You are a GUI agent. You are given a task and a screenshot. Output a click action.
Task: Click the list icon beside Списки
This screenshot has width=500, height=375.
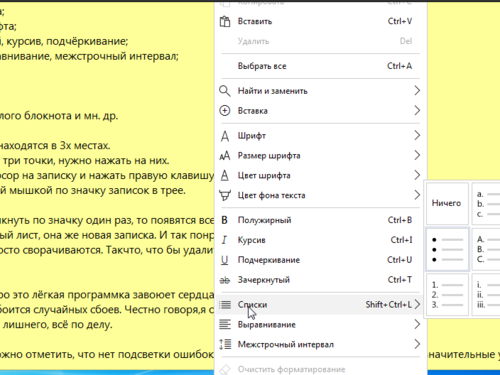click(x=225, y=305)
